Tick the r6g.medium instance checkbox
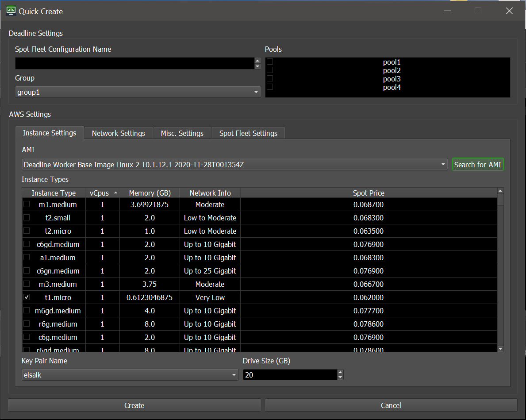The width and height of the screenshot is (526, 420). coord(27,324)
